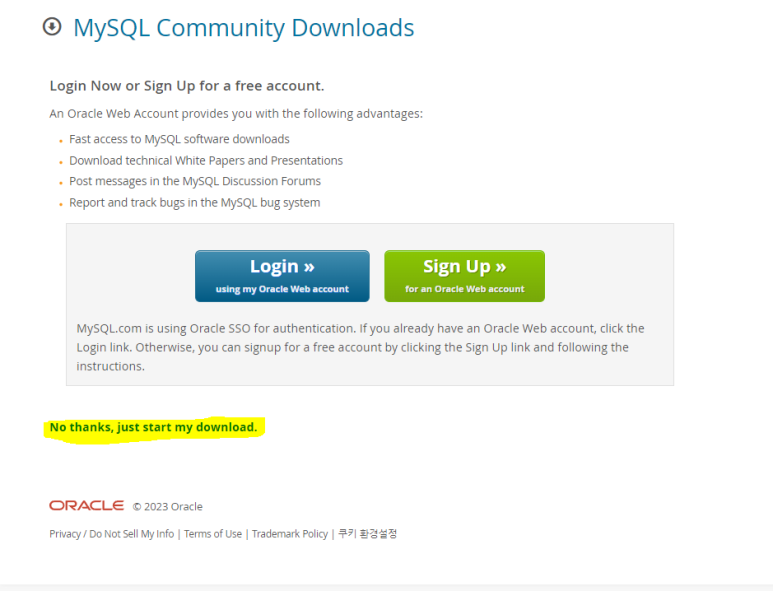Click the 'for an Oracle Web account' subtitle
773x591 pixels.
coord(464,289)
